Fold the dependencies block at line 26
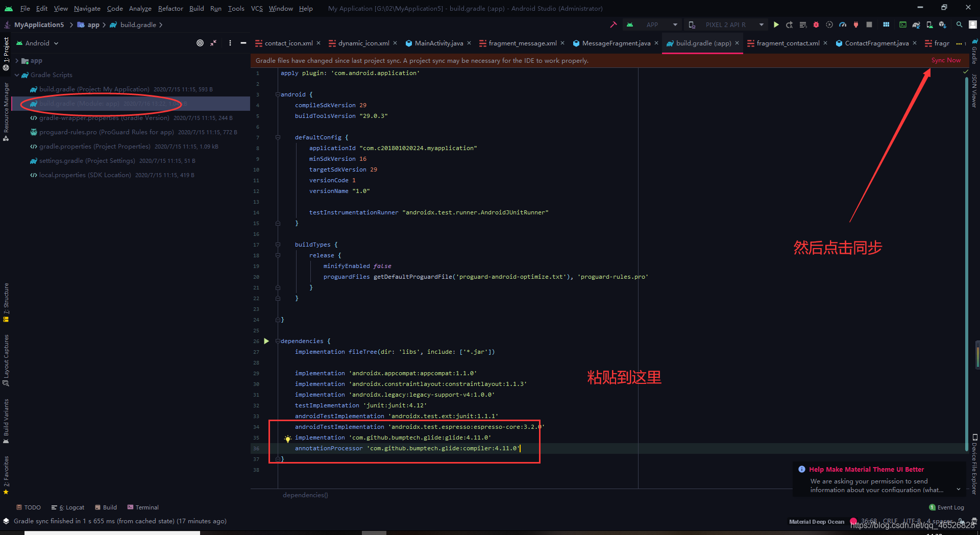The height and width of the screenshot is (535, 980). tap(278, 341)
